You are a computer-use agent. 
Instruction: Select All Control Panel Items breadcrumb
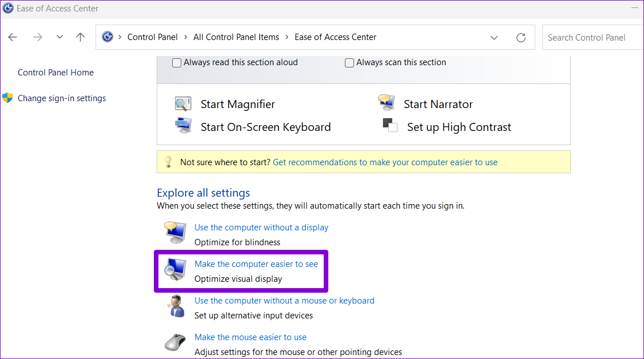pos(236,37)
